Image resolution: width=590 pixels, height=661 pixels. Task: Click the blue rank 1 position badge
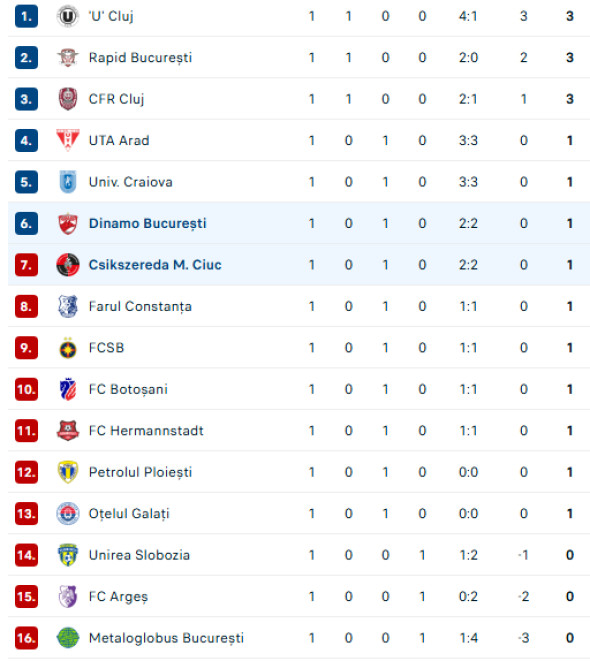point(26,16)
